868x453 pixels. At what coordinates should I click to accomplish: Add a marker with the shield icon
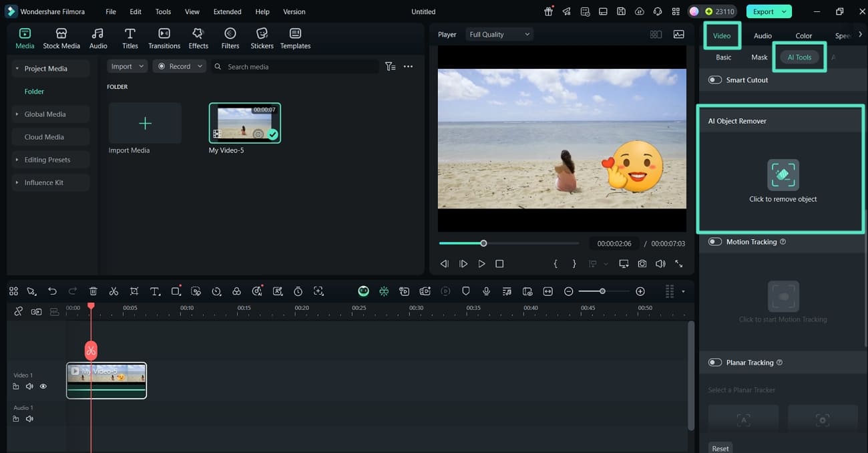(x=466, y=291)
